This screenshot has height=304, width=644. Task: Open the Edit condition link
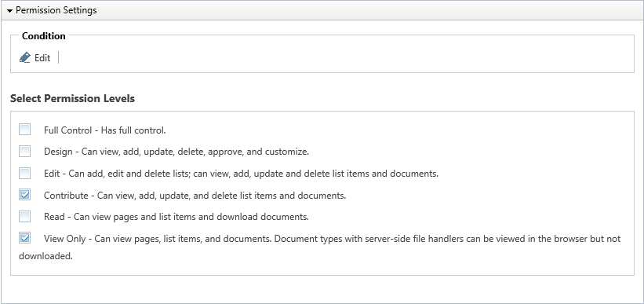[42, 58]
